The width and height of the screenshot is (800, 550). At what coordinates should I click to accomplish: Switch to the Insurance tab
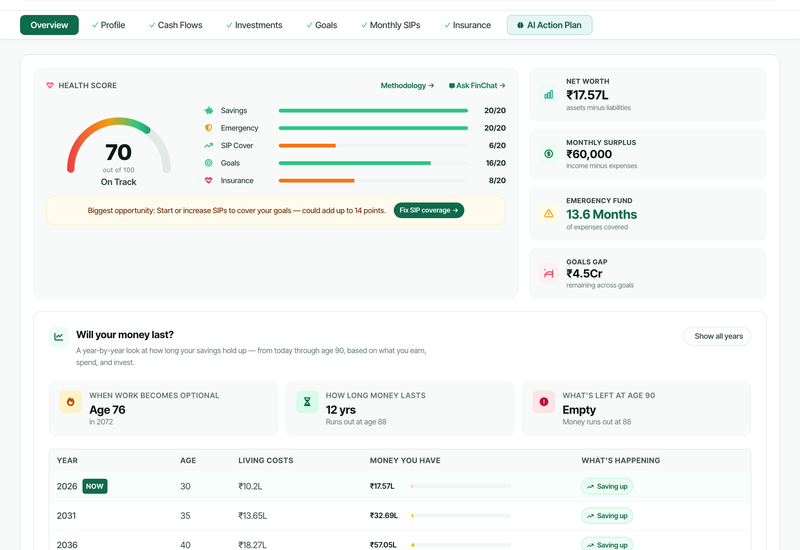467,25
